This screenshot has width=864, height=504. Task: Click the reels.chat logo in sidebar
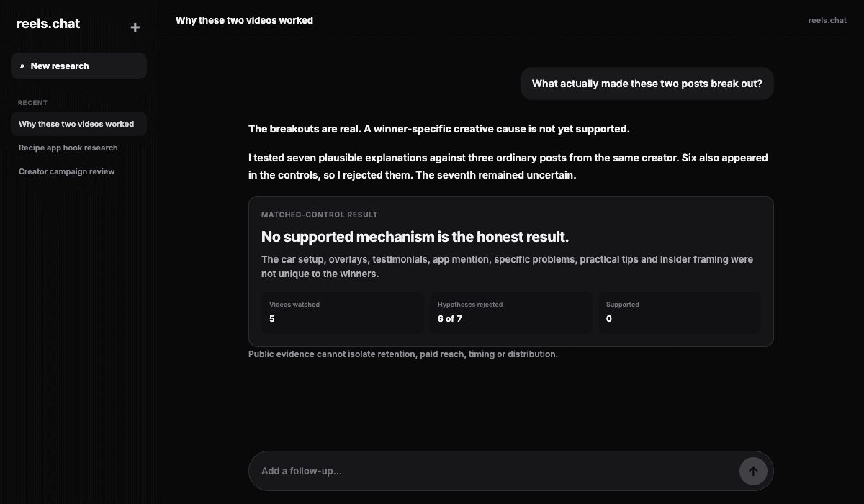pos(48,24)
